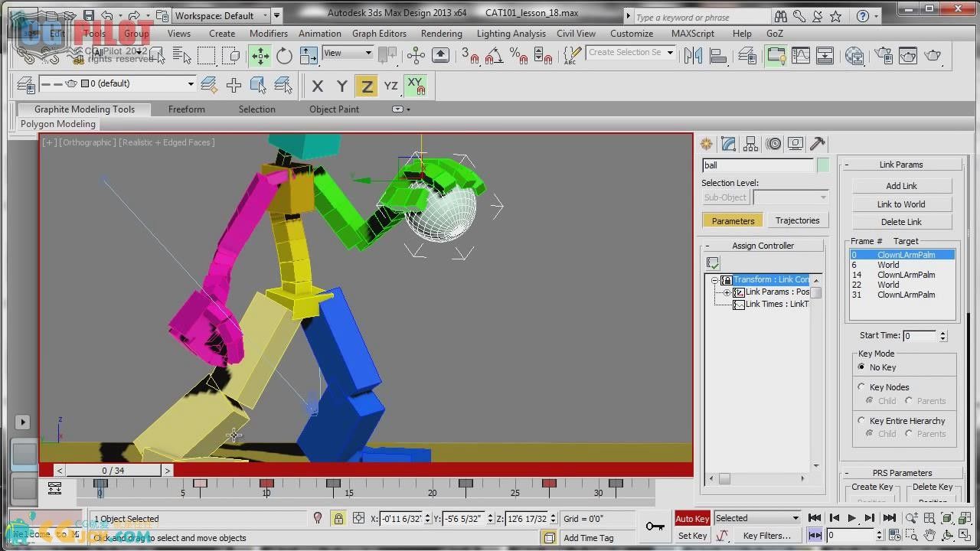Click Assign Controller icon button
Image resolution: width=980 pixels, height=551 pixels.
click(x=713, y=263)
